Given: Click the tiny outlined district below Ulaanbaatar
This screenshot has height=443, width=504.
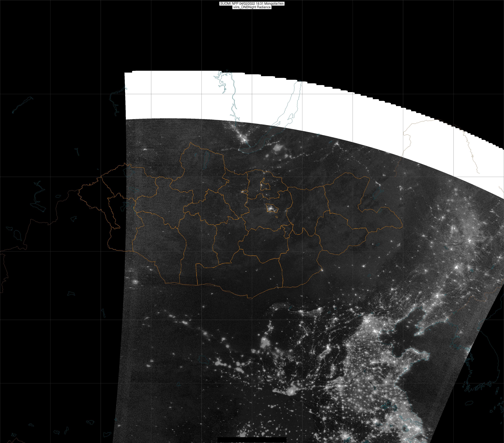Looking at the screenshot, I should [x=277, y=217].
